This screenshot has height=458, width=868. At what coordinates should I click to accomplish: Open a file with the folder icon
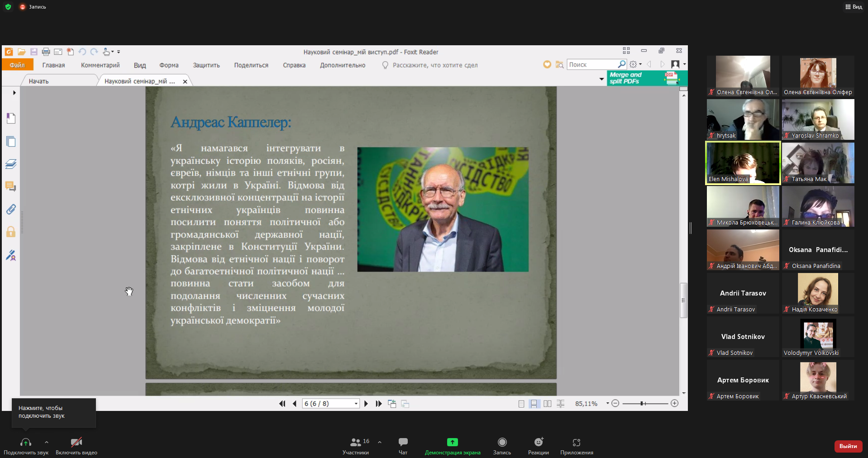(21, 52)
